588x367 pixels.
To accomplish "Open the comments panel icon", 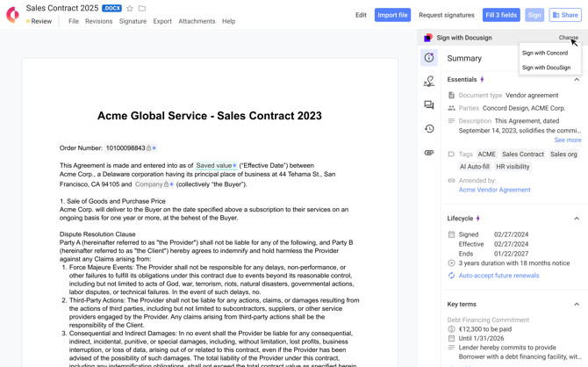I will point(429,104).
